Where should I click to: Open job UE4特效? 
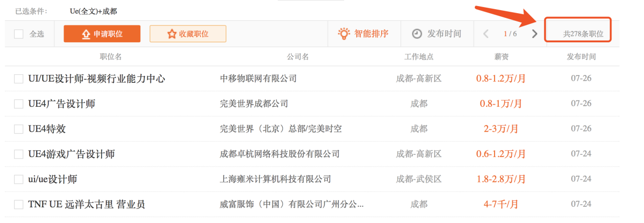[47, 129]
